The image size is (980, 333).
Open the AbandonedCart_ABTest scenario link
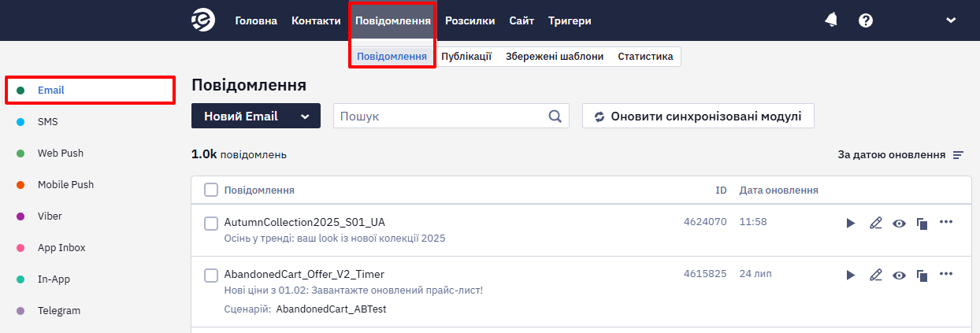[331, 309]
